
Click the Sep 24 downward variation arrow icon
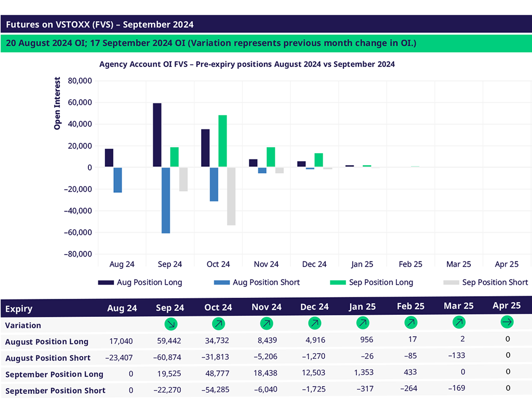click(170, 324)
